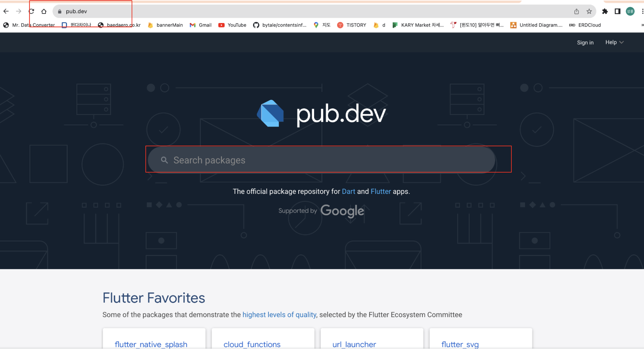
Task: Expand the Help dropdown menu
Action: pyautogui.click(x=614, y=42)
